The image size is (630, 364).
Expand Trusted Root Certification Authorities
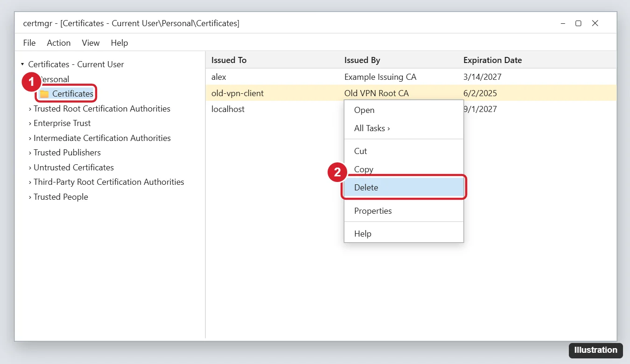coord(30,109)
